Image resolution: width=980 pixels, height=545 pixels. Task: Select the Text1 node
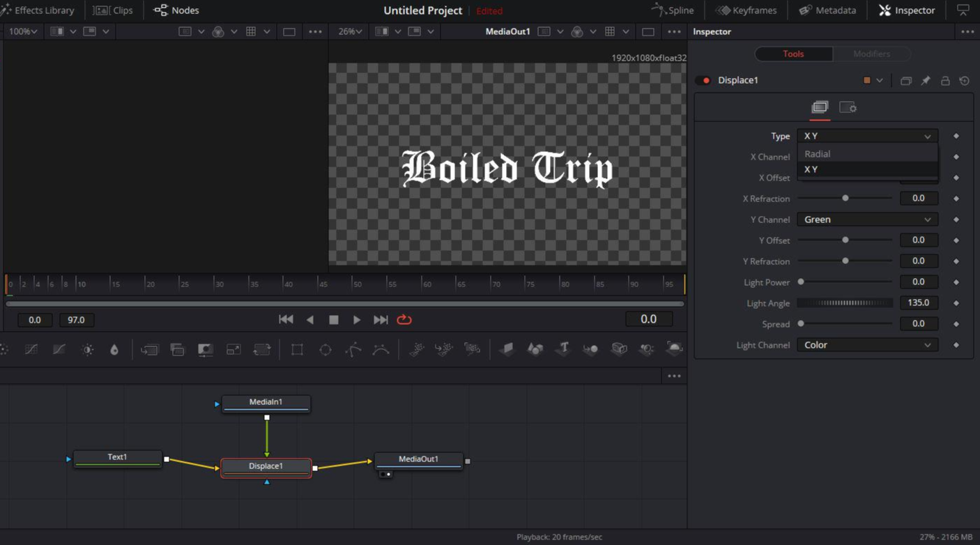(118, 459)
